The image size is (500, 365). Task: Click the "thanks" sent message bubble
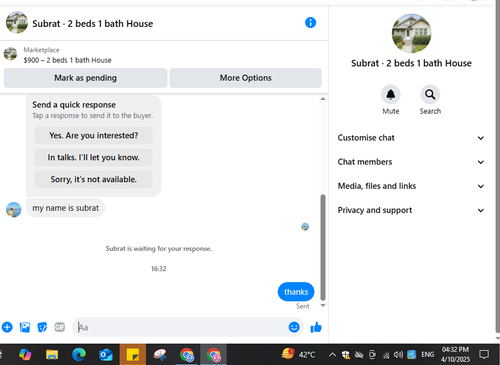296,292
